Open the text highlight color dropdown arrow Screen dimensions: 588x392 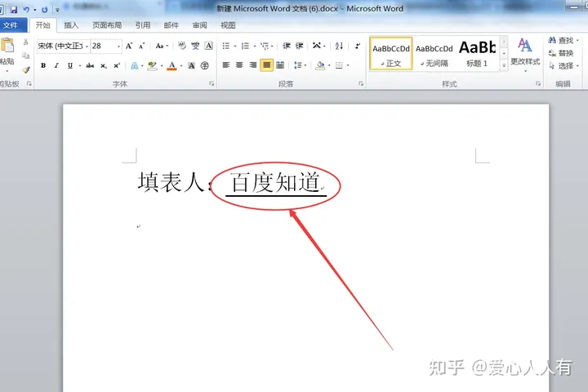click(162, 65)
